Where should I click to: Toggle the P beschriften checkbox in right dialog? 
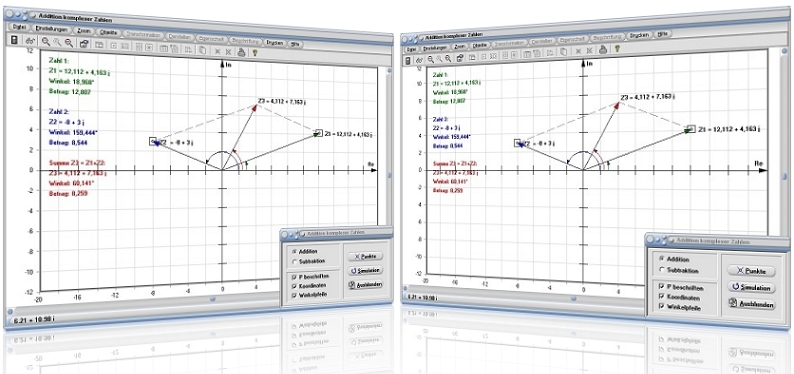(x=661, y=286)
